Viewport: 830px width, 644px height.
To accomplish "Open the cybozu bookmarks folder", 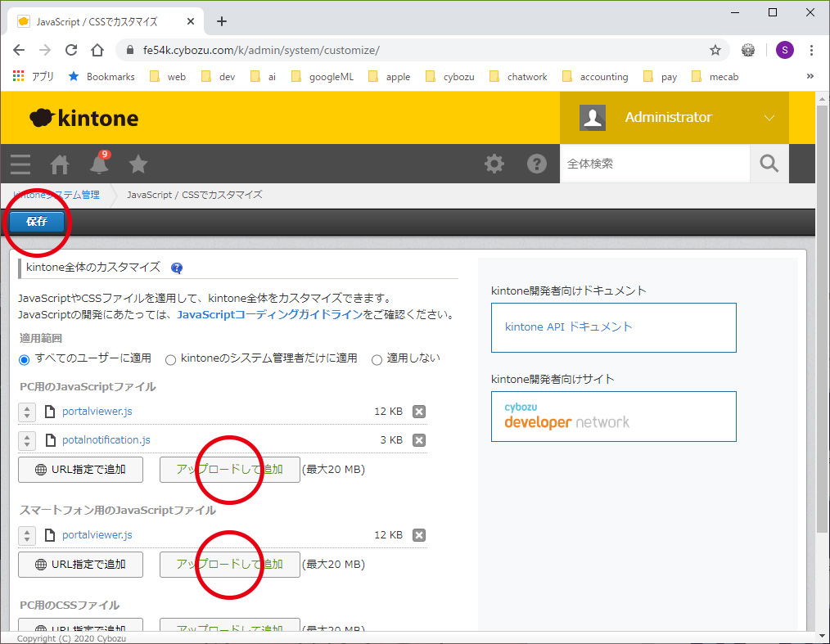I will (x=449, y=77).
